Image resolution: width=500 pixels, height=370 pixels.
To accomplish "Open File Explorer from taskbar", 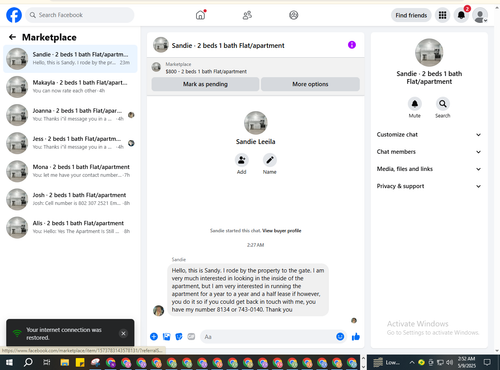I will (x=65, y=362).
